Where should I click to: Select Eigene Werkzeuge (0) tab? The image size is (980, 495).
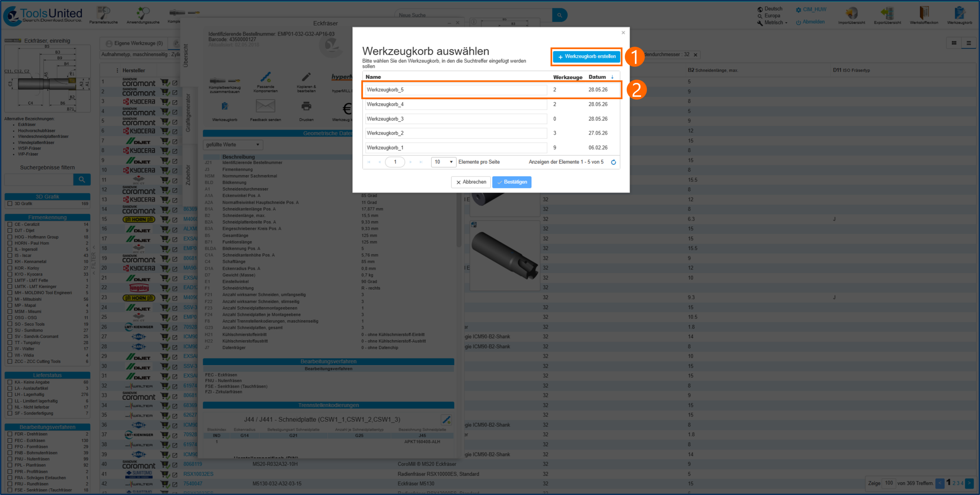pos(134,43)
